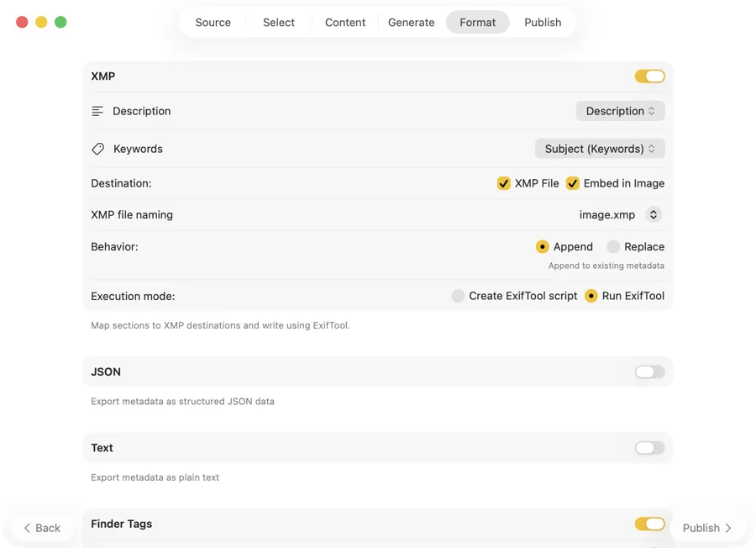756x548 pixels.
Task: Uncheck Embed in Image destination
Action: click(x=572, y=183)
